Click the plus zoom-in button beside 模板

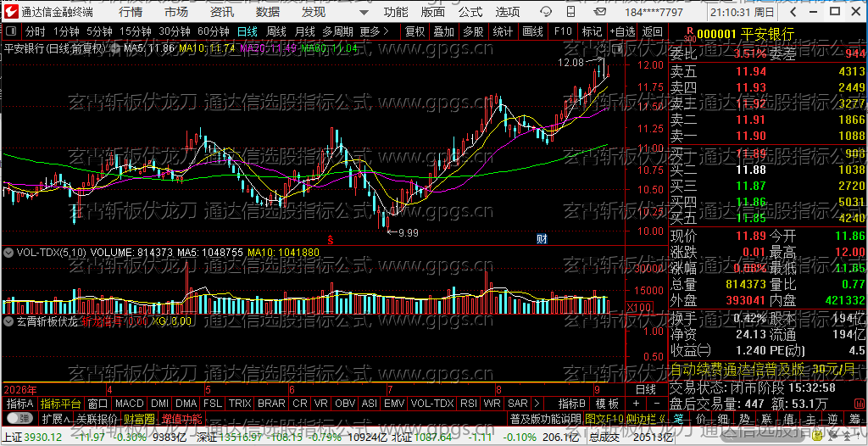click(636, 403)
